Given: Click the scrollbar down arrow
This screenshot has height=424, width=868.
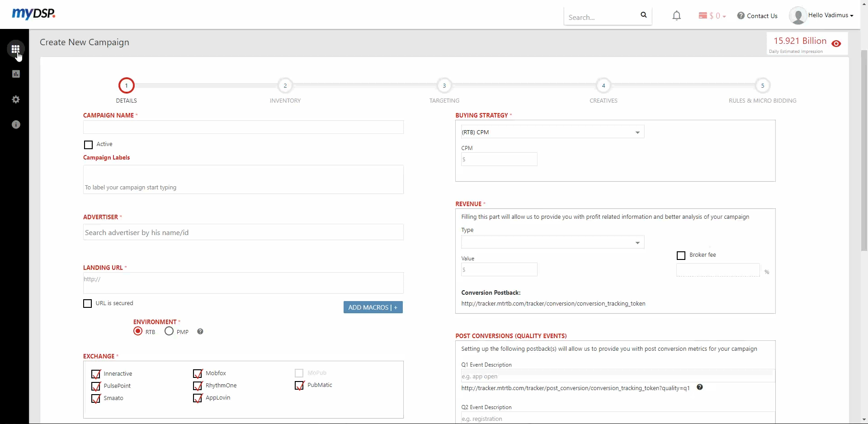Looking at the screenshot, I should (864, 419).
